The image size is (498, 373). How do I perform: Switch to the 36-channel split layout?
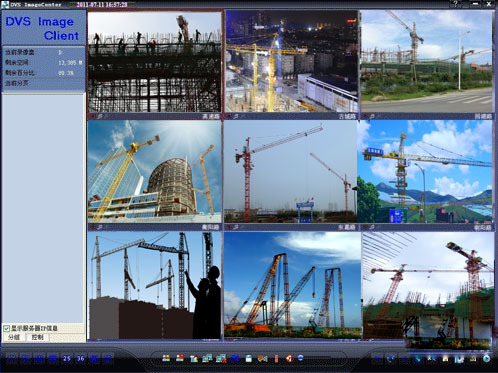[81, 359]
